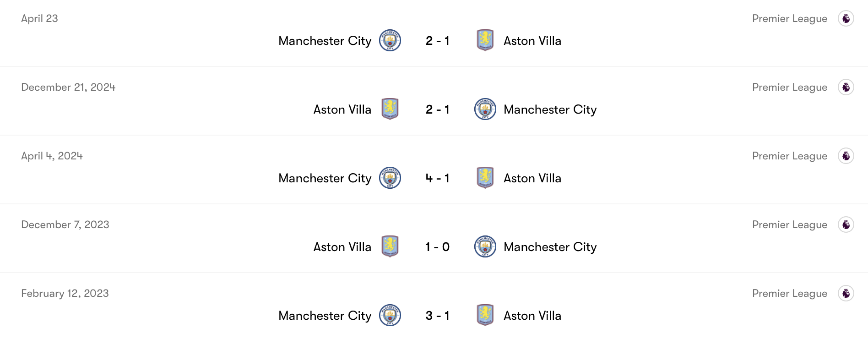Click Aston Villa crest in December 21, 2024 match
The width and height of the screenshot is (868, 339).
click(x=390, y=109)
